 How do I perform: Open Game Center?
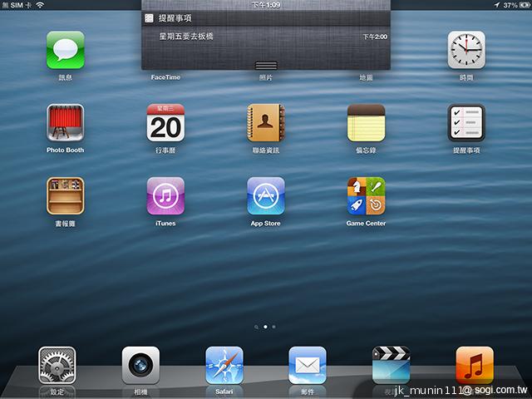coord(366,196)
